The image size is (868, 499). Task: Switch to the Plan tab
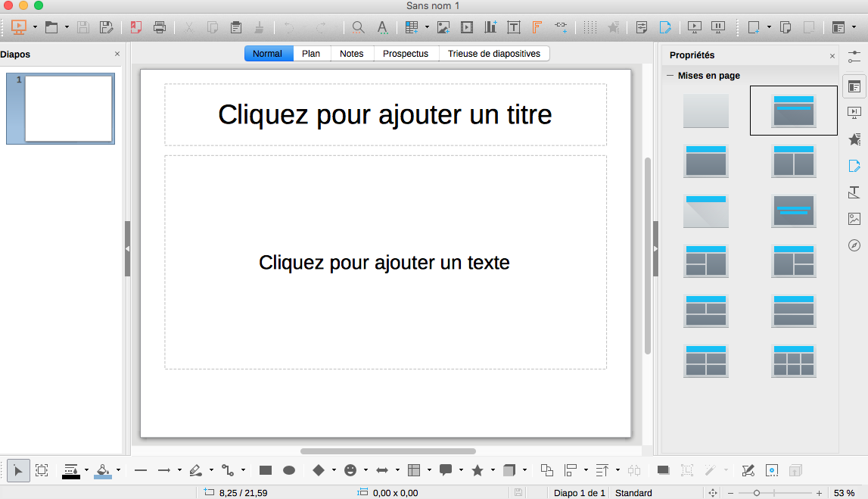(x=310, y=54)
